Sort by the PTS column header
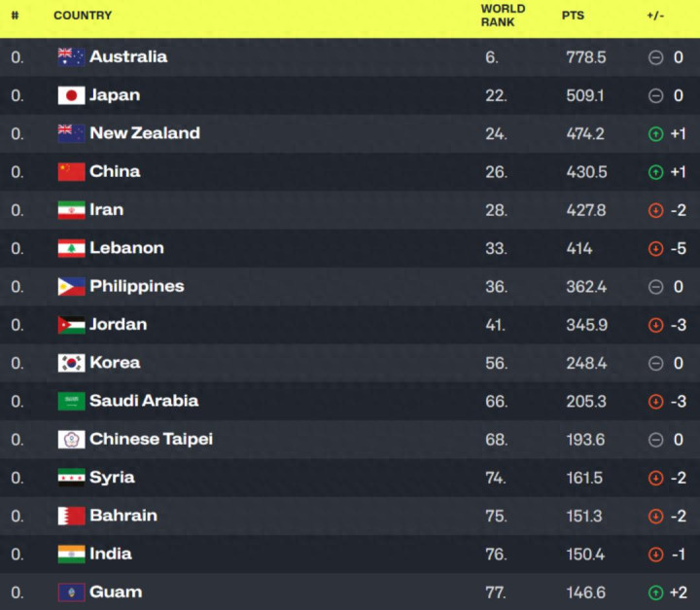Screen dimensions: 700x610 coord(573,16)
